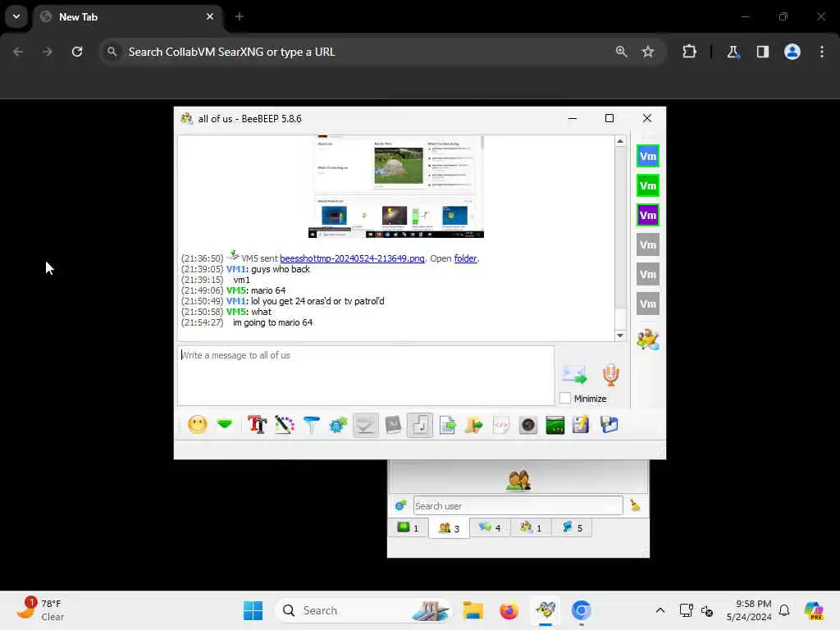This screenshot has width=840, height=630.
Task: Reload the Chrome page
Action: point(77,52)
